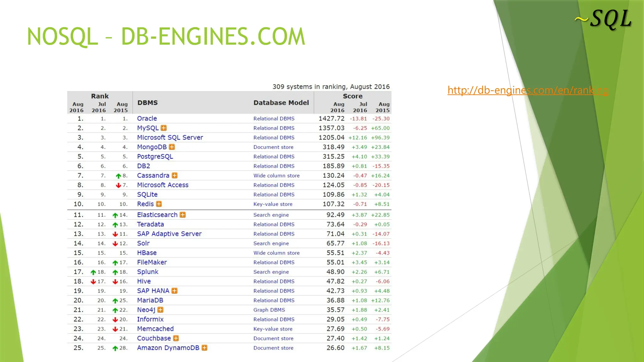The image size is (644, 362).
Task: Click Wide column store in HBase row
Action: click(x=276, y=253)
